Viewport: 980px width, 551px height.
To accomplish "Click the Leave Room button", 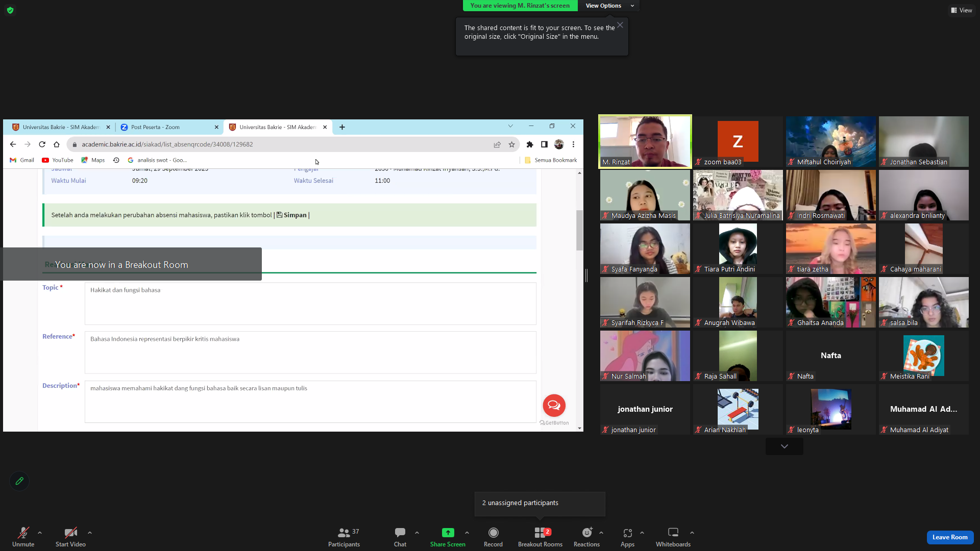I will [x=950, y=537].
